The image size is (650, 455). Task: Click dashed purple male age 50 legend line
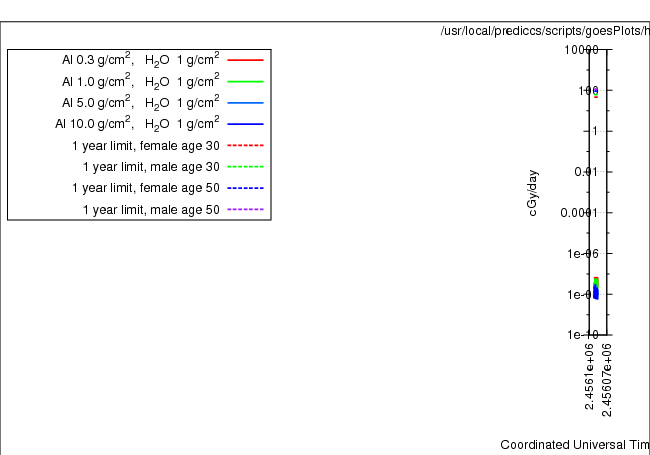pos(245,209)
